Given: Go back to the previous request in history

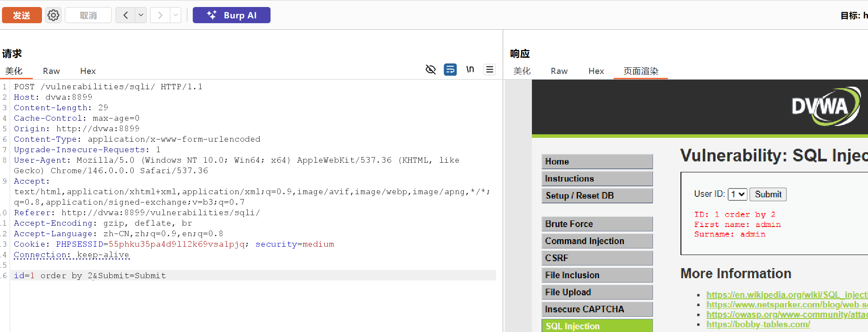Looking at the screenshot, I should 125,15.
